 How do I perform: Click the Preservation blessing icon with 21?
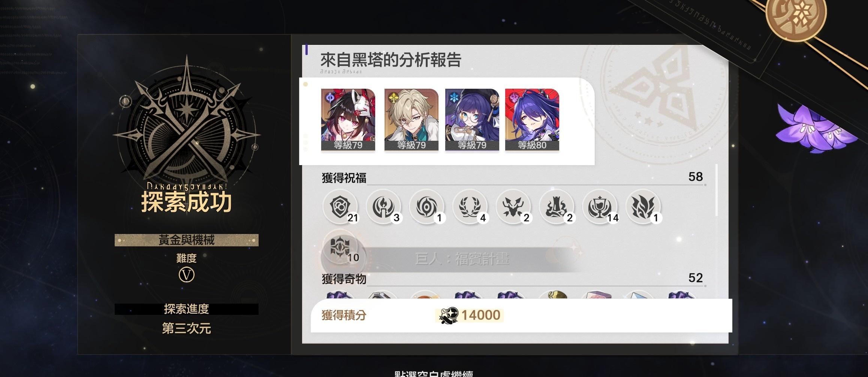tap(340, 207)
